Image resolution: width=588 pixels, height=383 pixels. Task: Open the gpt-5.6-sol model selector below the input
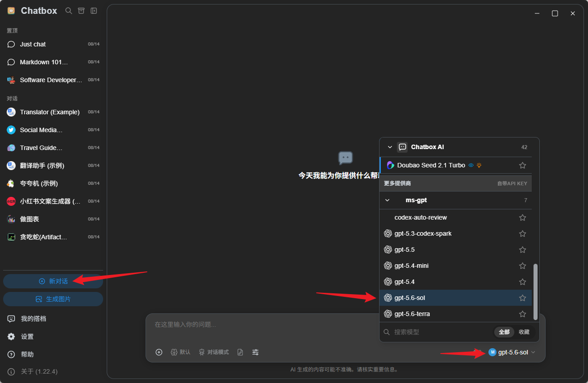click(x=512, y=352)
